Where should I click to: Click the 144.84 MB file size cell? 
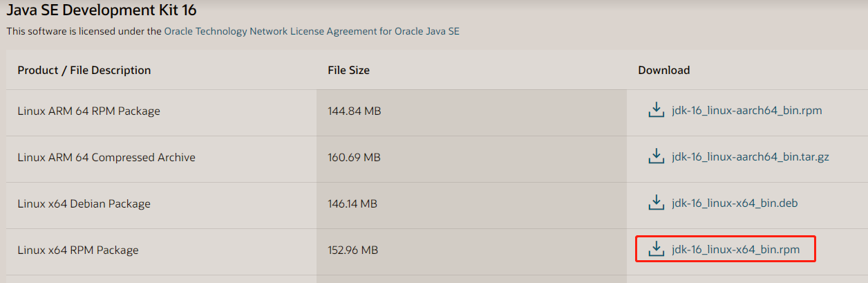(x=354, y=111)
